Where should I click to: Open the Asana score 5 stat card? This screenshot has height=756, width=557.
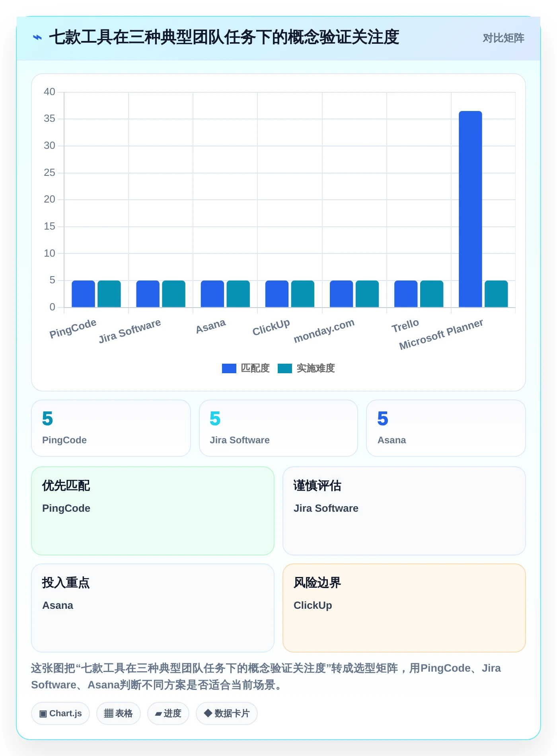446,428
